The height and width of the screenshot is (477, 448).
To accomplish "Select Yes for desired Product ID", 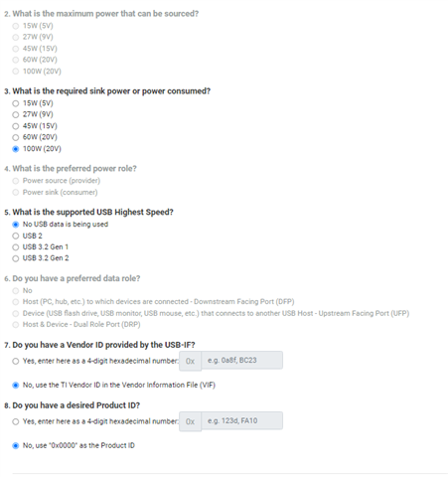I will (x=16, y=421).
